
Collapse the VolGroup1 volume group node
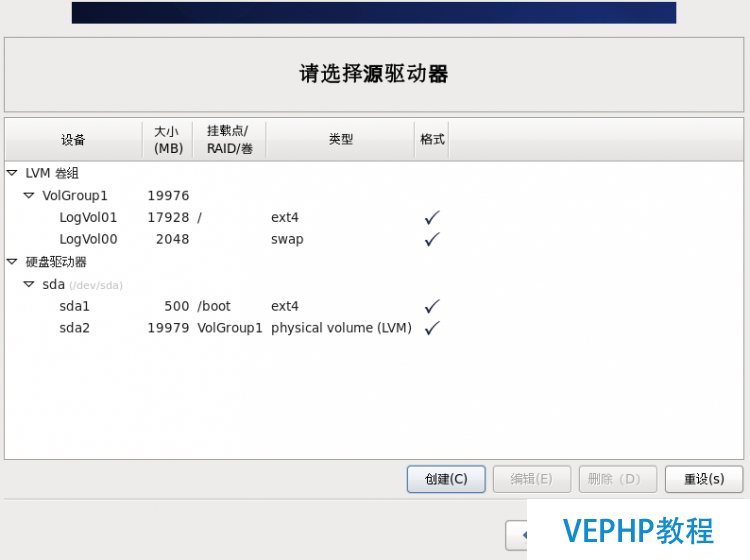29,195
